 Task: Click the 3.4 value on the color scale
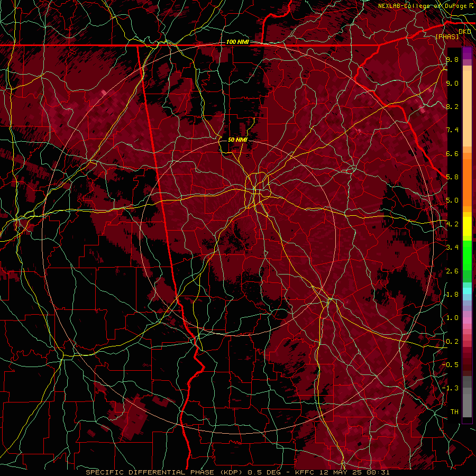452,247
